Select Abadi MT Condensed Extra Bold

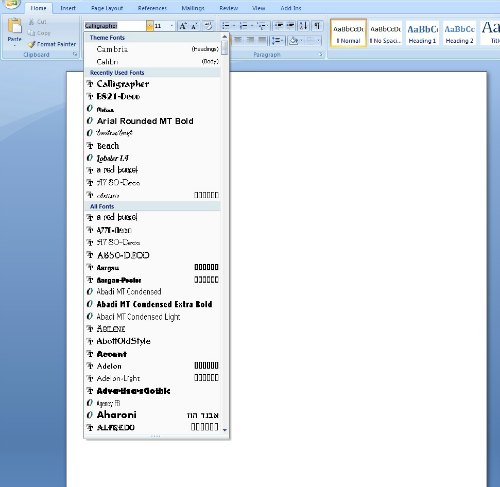click(x=153, y=304)
